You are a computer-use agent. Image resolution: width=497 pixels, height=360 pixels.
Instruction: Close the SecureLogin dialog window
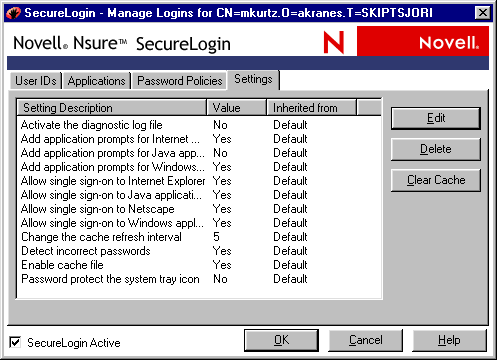click(x=482, y=13)
